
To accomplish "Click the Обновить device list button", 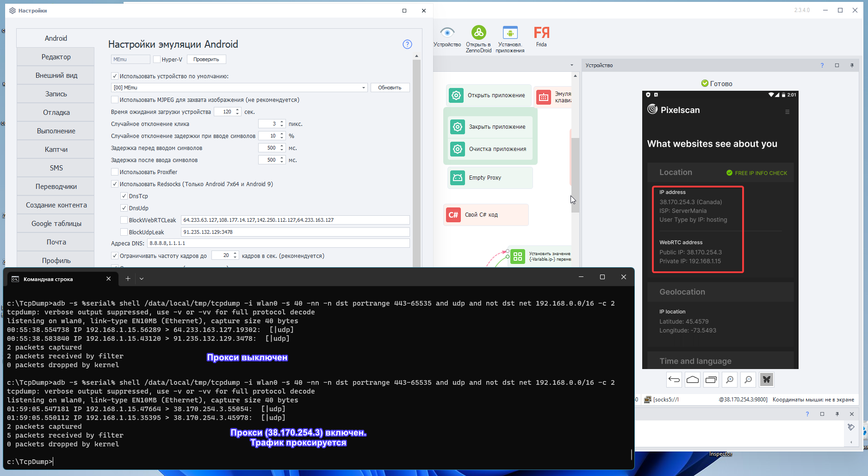I will point(390,88).
